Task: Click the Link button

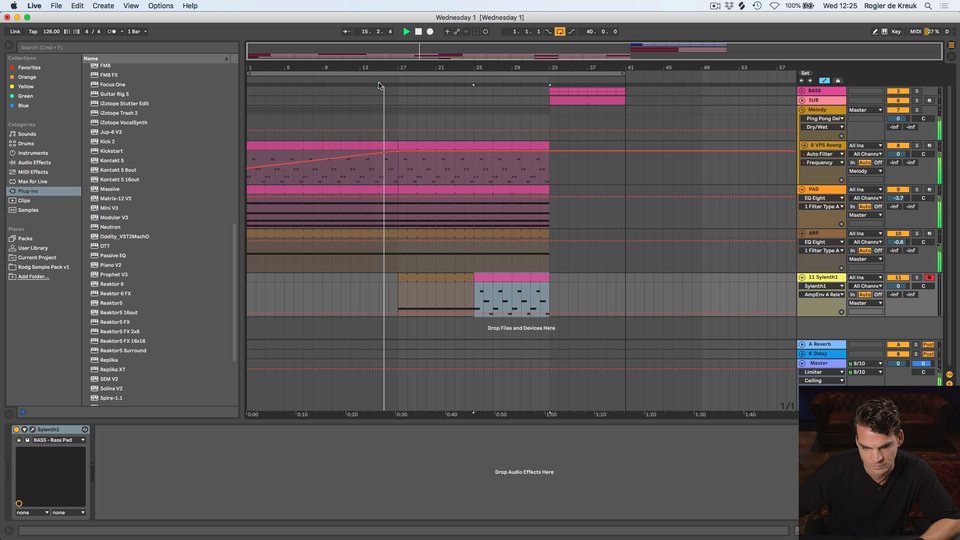Action: pos(15,31)
